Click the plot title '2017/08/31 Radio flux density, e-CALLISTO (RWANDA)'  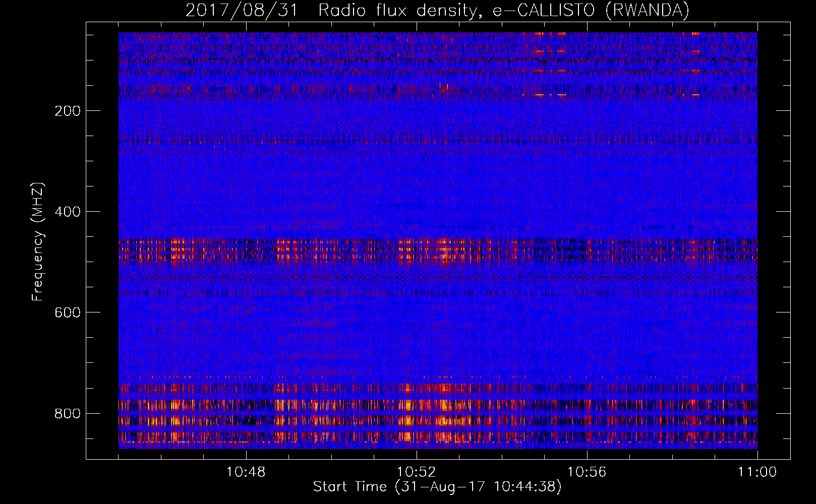[437, 11]
